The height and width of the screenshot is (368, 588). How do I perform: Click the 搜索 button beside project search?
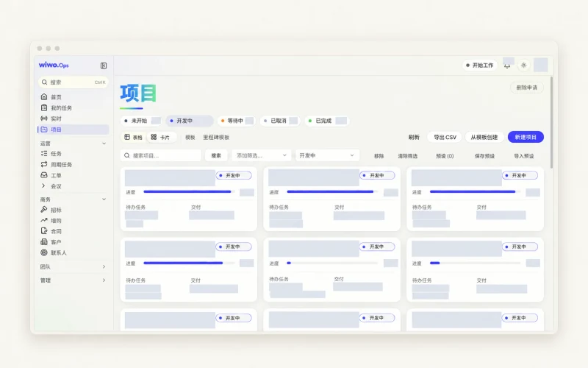[216, 155]
